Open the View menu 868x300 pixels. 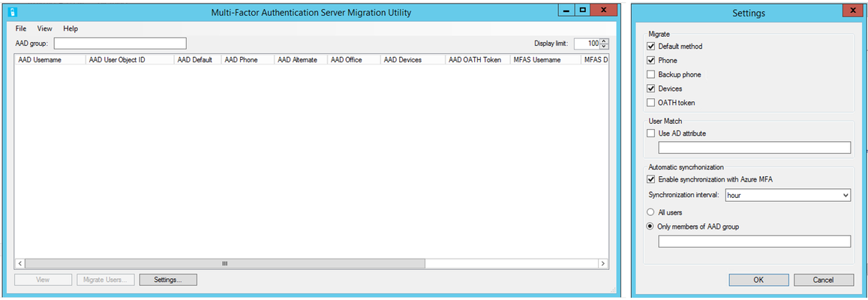click(x=45, y=28)
